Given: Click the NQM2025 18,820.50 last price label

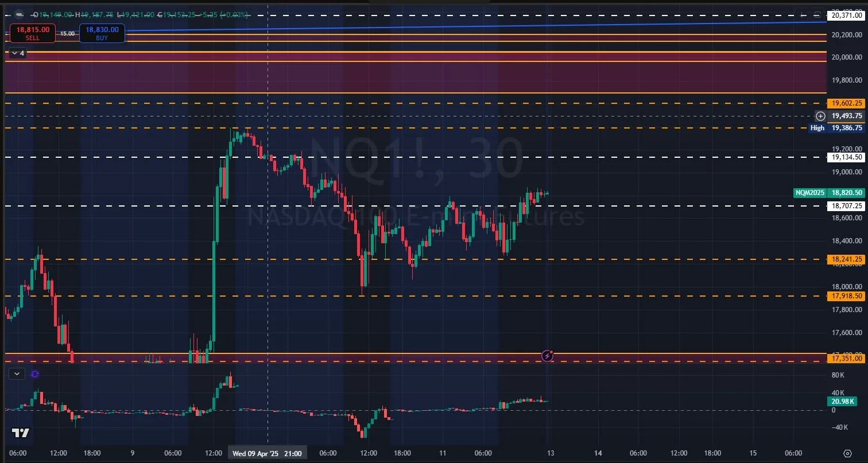Looking at the screenshot, I should pos(829,193).
